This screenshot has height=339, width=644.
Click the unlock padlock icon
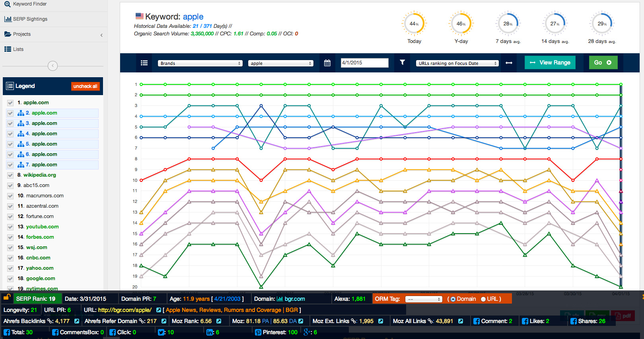tap(6, 297)
